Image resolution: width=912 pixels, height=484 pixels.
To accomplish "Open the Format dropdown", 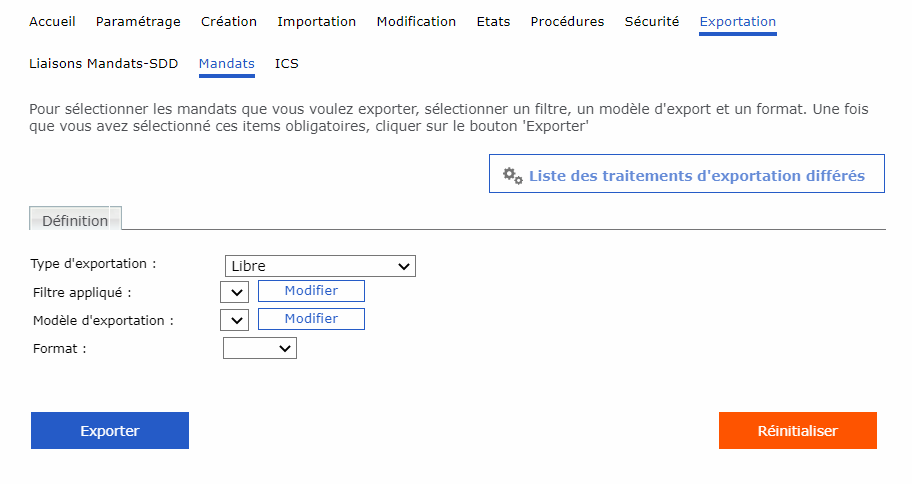I will (x=260, y=348).
